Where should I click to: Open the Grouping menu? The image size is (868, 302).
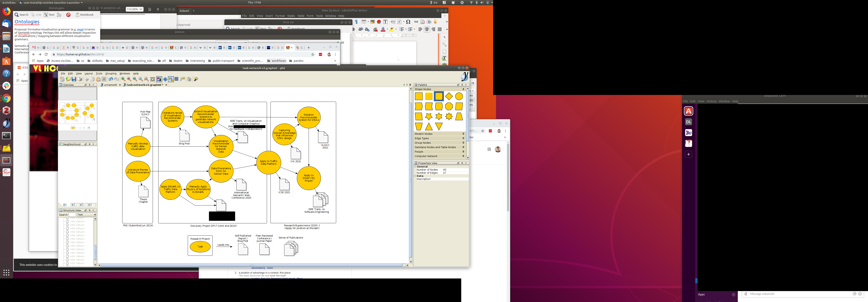point(110,73)
